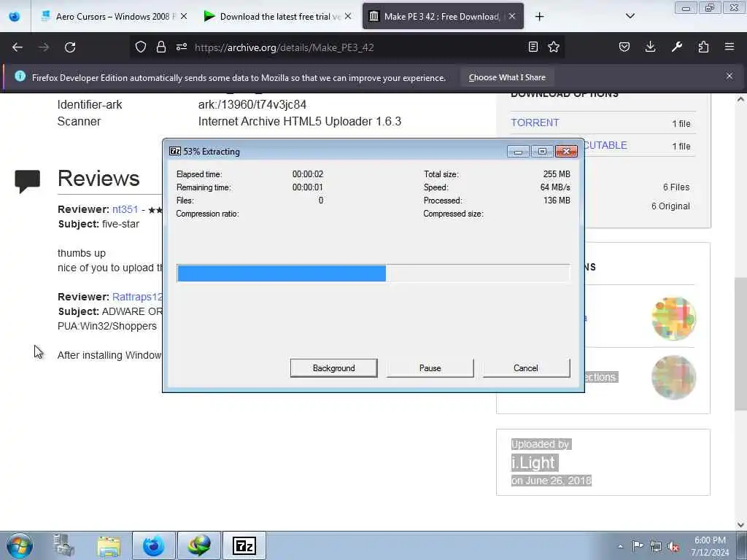Click 'ark:/13960/t74v3jc84' identifier value
Viewport: 747px width, 560px height.
click(252, 105)
